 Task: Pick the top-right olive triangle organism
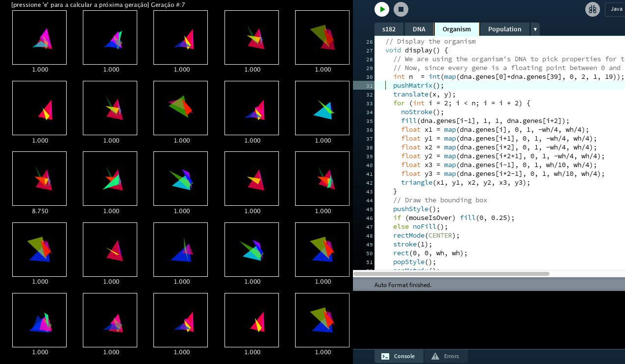pos(322,37)
